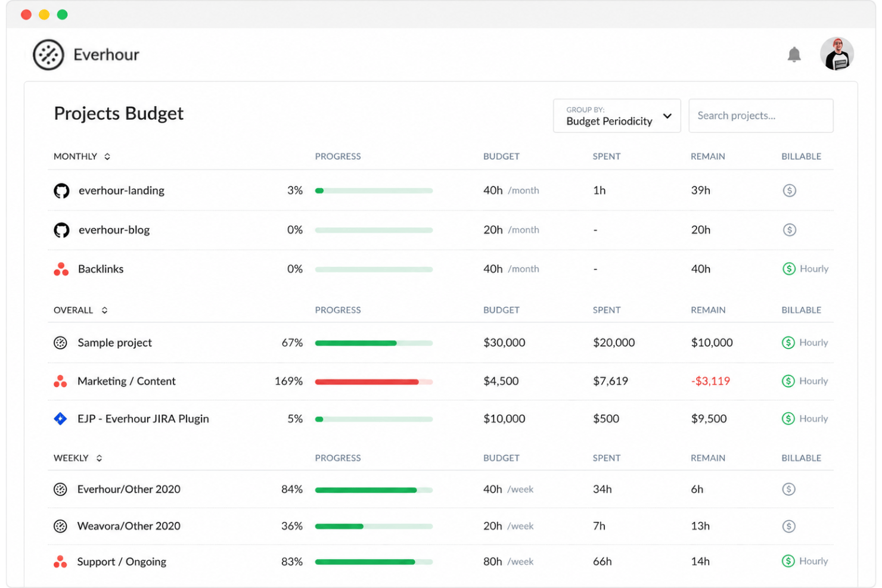Click red Marketing / Content progress bar
The image size is (882, 588).
point(374,381)
